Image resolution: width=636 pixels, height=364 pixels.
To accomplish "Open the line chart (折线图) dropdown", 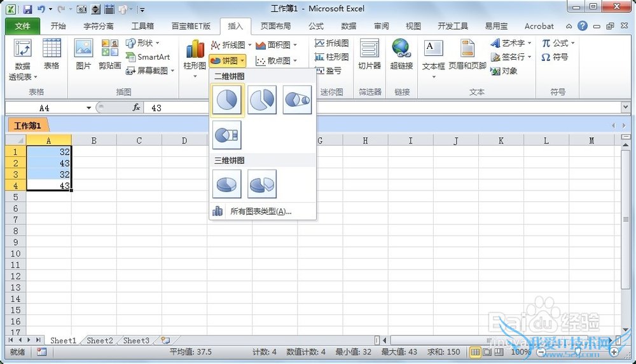I will click(x=232, y=44).
